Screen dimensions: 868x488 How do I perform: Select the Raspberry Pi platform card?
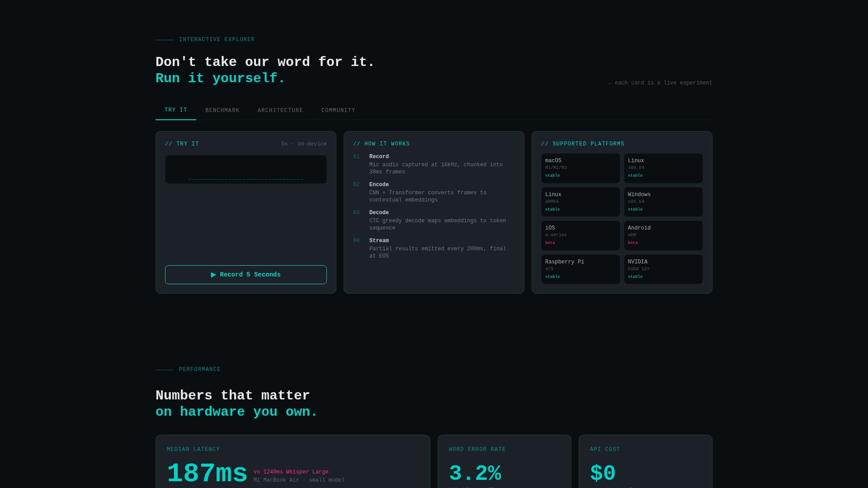click(x=580, y=269)
